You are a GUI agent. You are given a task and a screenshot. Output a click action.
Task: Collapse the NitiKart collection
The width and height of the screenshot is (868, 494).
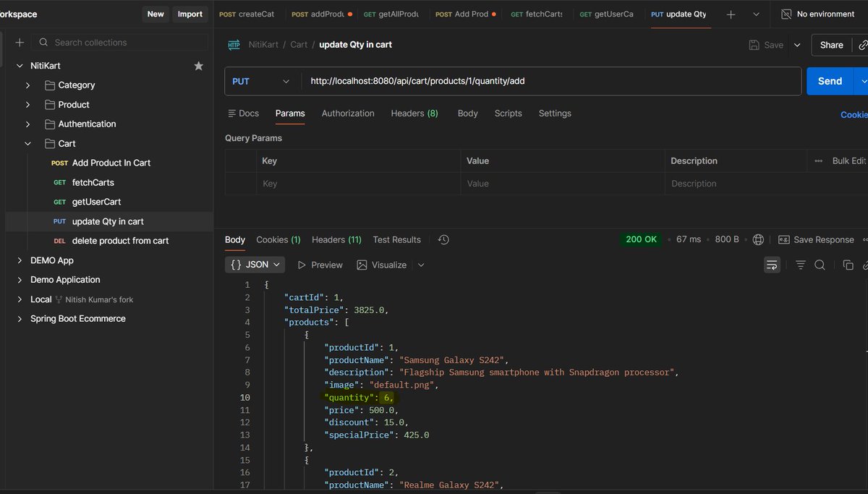click(20, 66)
